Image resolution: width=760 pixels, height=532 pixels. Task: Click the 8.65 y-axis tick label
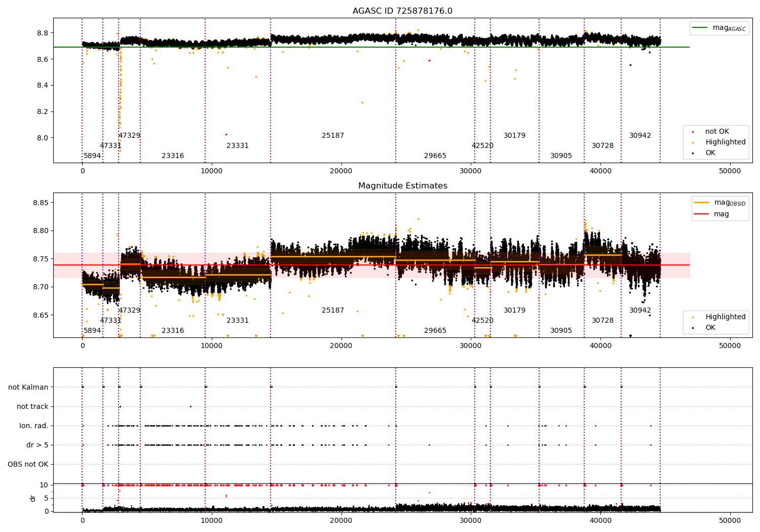(x=41, y=315)
